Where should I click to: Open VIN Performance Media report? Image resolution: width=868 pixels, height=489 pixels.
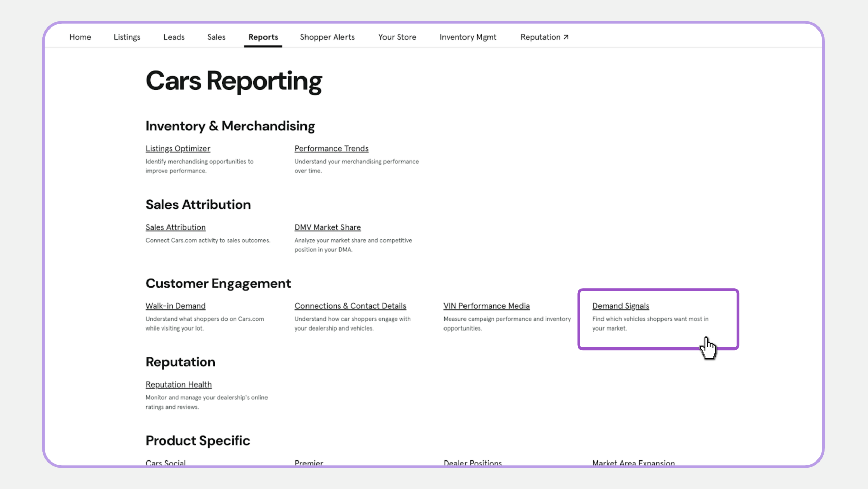[486, 306]
